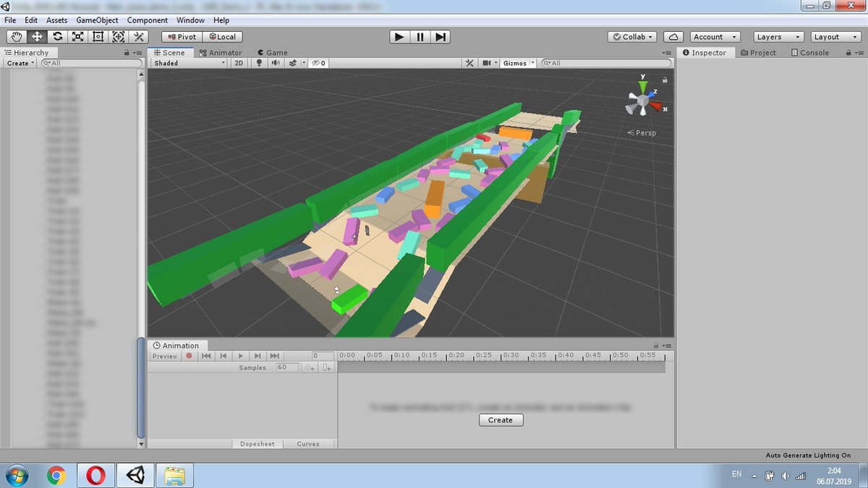Open cloud Services via the cloud icon
The height and width of the screenshot is (488, 868).
tap(673, 37)
